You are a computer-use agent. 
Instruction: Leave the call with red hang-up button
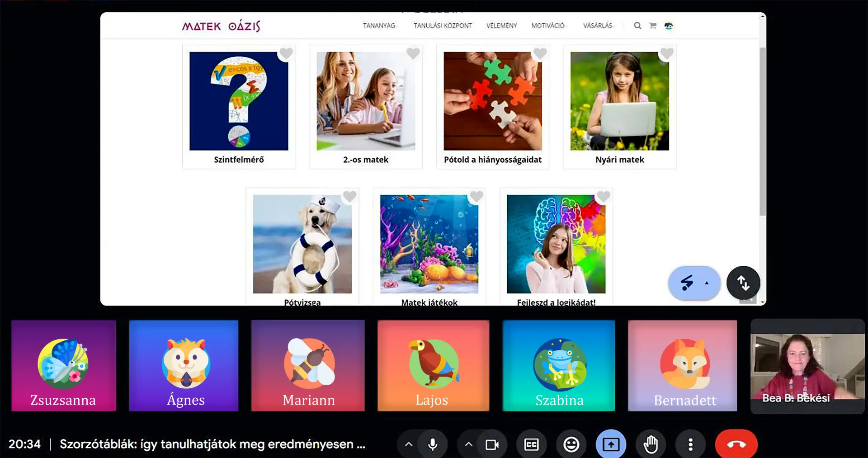(736, 445)
